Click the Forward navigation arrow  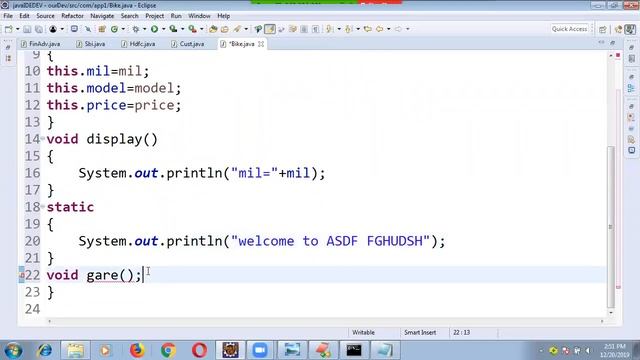[398, 29]
